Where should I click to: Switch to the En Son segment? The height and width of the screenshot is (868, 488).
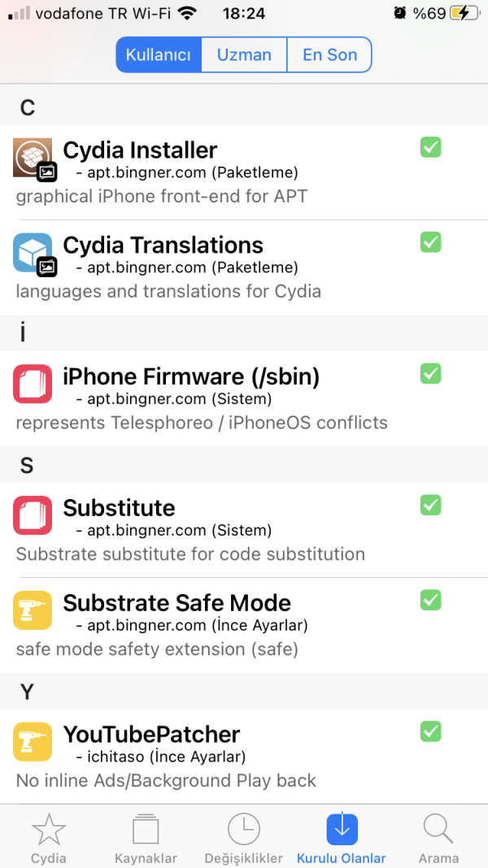[x=329, y=55]
